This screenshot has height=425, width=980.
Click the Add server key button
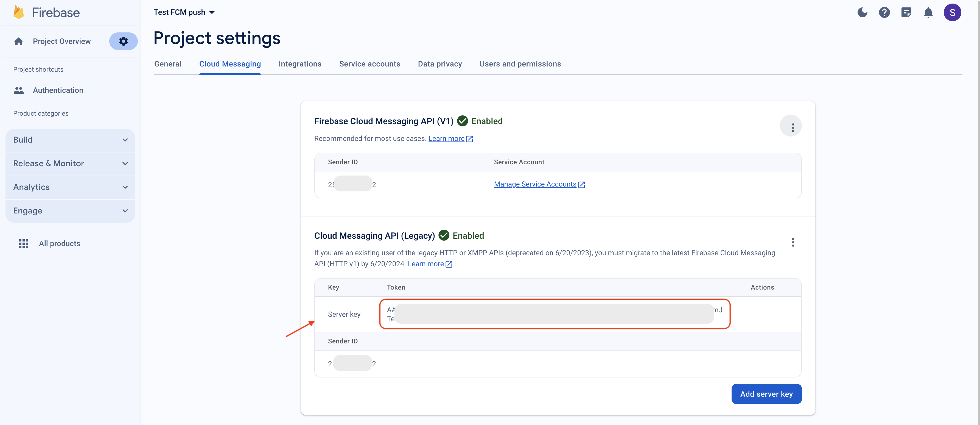(x=766, y=394)
